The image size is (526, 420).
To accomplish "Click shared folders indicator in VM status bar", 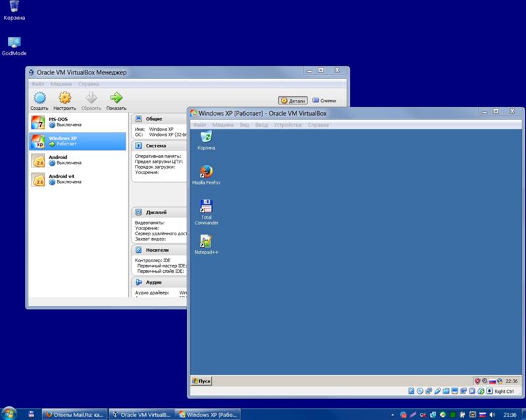I will pos(446,391).
